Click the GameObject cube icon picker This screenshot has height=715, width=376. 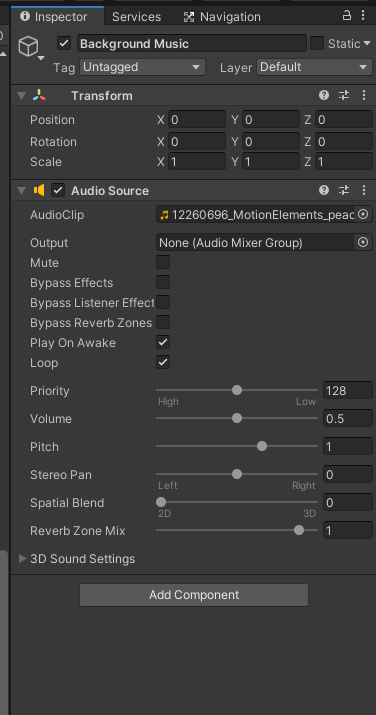click(28, 47)
